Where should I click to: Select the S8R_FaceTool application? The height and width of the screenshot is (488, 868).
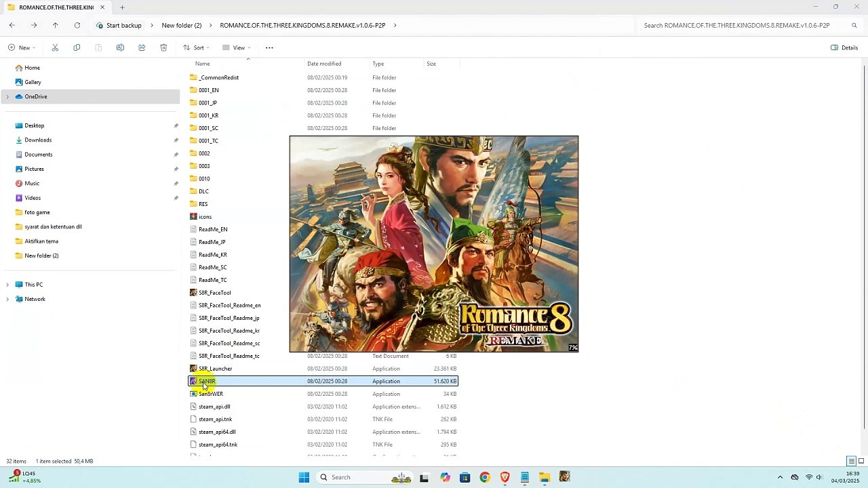[x=214, y=293]
